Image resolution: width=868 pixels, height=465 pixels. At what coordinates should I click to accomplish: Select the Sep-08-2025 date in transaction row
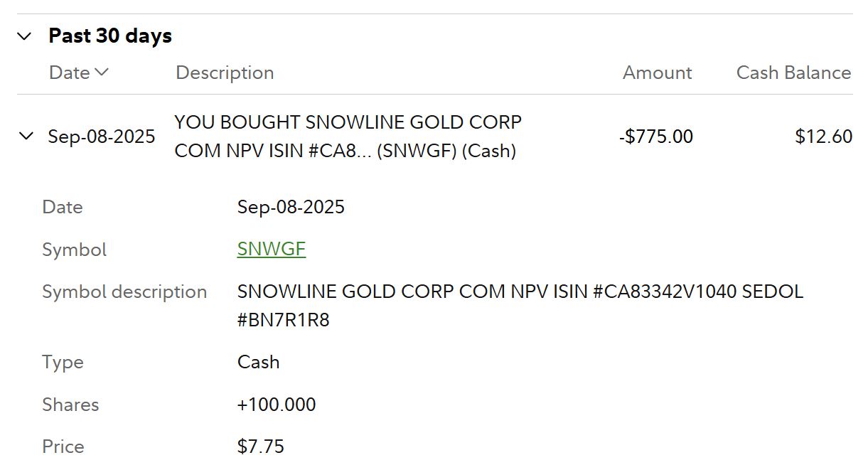[x=102, y=137]
